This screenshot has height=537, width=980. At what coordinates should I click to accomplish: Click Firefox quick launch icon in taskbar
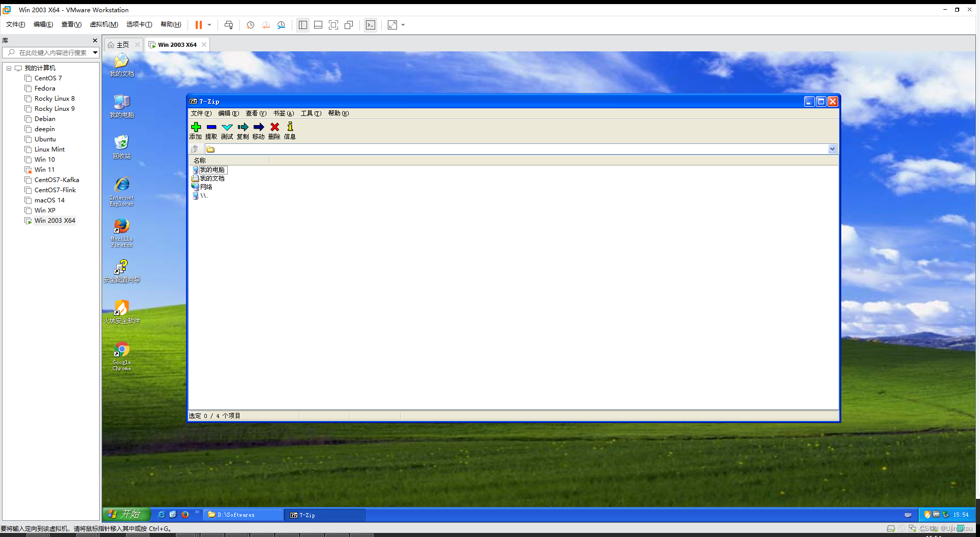point(185,515)
